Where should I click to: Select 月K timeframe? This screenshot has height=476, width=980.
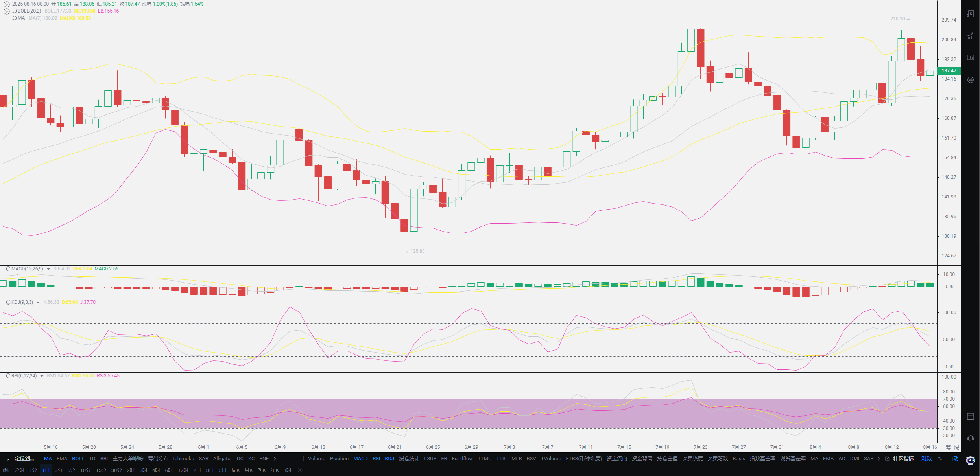249,470
